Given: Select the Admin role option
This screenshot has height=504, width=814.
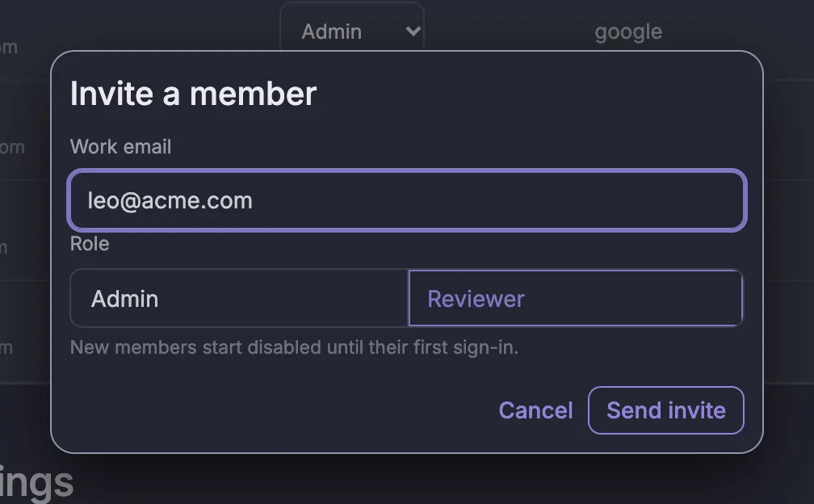Looking at the screenshot, I should point(239,299).
